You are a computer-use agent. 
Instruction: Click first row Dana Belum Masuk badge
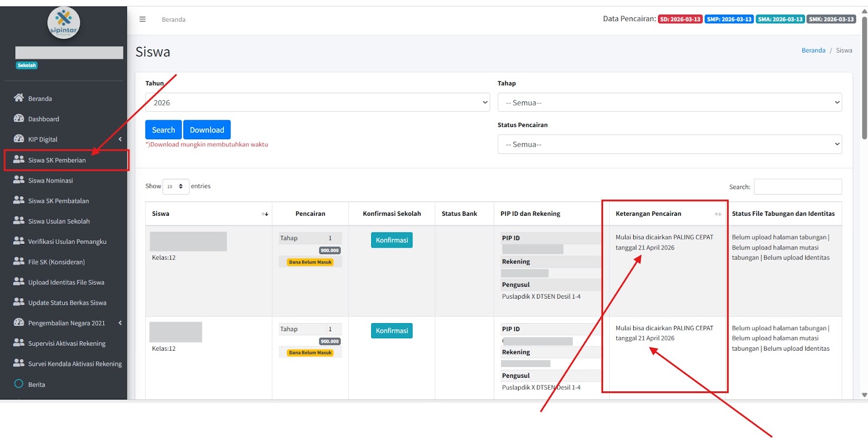click(x=310, y=262)
